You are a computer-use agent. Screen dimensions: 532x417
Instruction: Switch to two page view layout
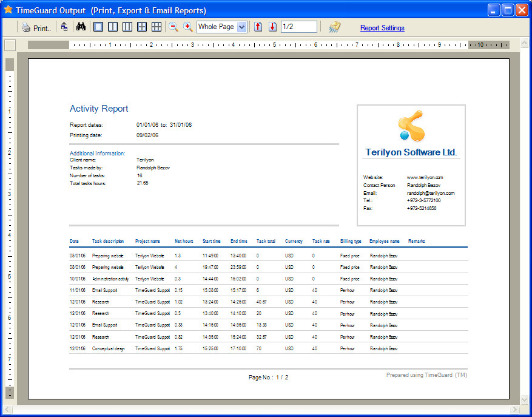pyautogui.click(x=113, y=27)
